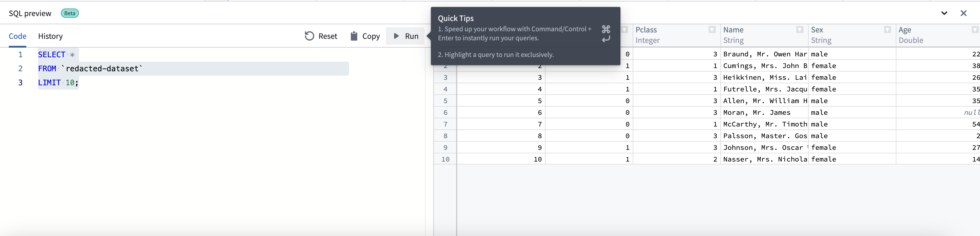The height and width of the screenshot is (236, 980).
Task: Click the SQL preview title
Action: [30, 13]
